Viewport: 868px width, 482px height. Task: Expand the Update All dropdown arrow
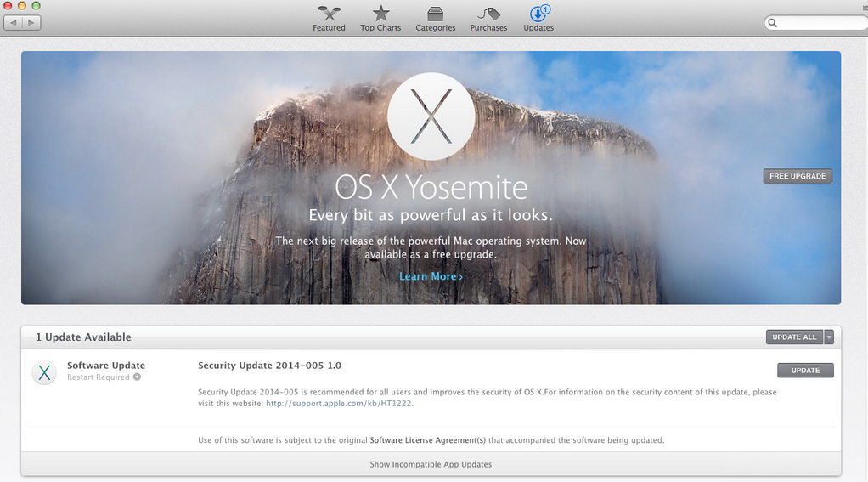coord(829,337)
